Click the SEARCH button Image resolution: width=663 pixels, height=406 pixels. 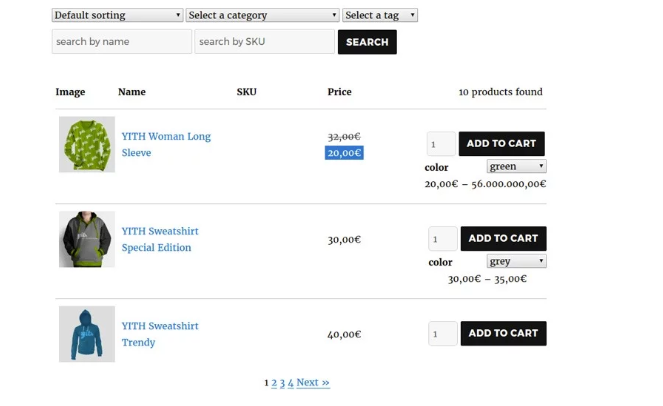tap(367, 42)
